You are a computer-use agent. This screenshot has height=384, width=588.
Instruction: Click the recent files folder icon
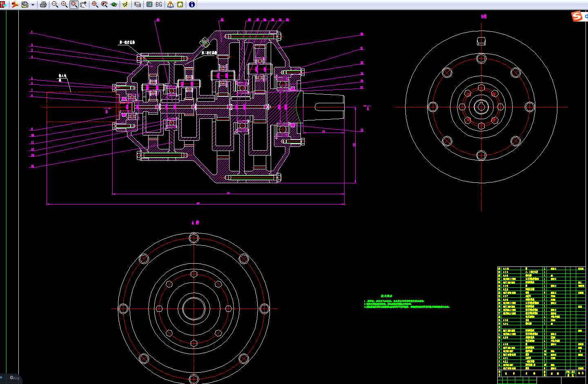pyautogui.click(x=25, y=4)
